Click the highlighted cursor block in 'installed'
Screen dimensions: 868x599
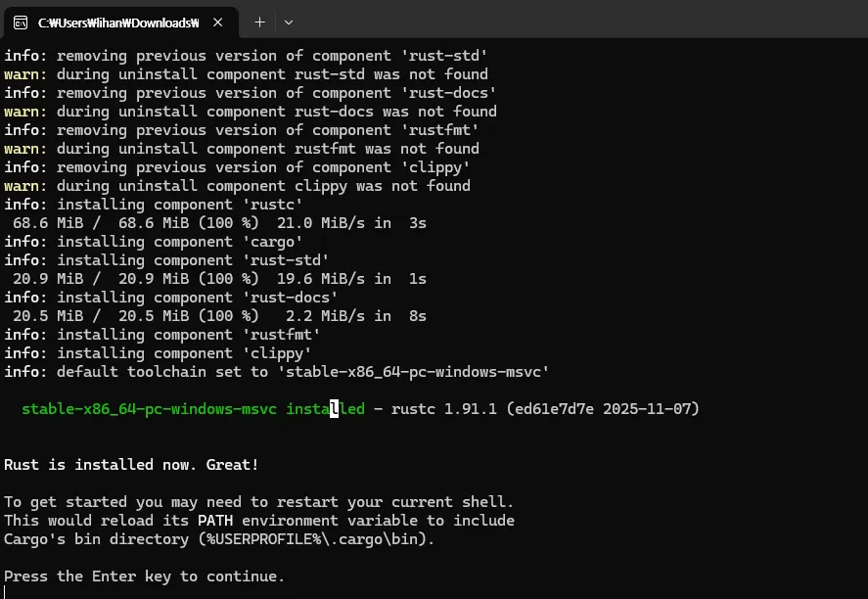(x=334, y=409)
